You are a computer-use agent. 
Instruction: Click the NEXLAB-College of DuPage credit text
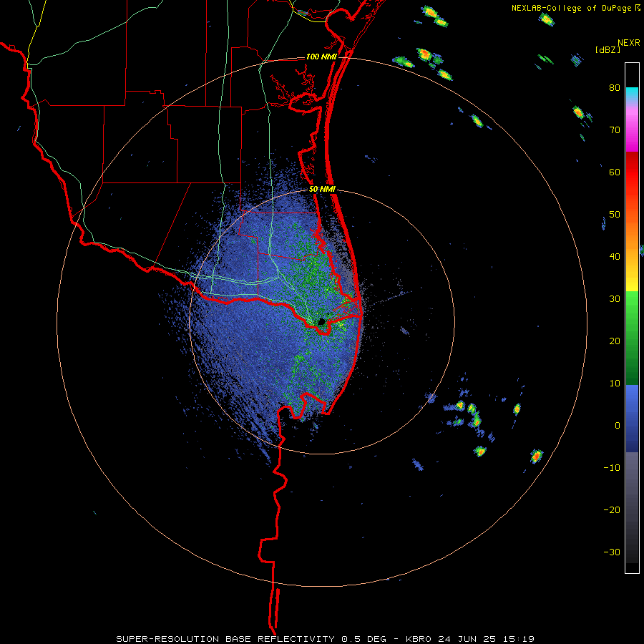tap(571, 8)
